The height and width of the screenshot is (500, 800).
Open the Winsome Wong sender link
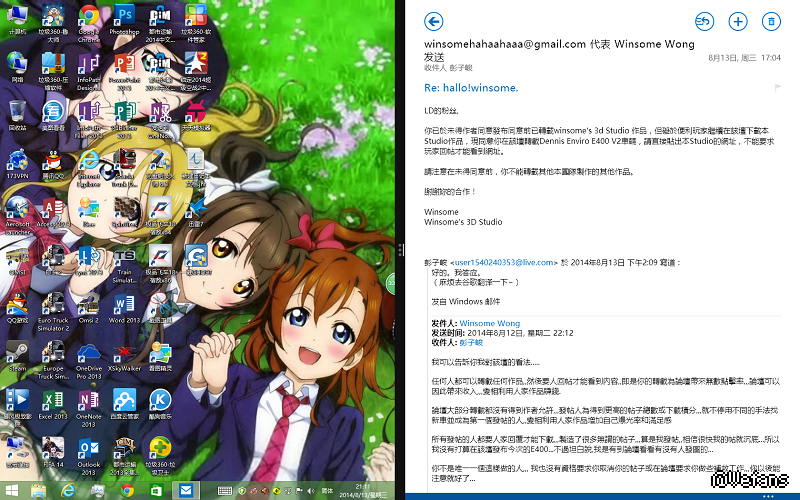pyautogui.click(x=489, y=323)
